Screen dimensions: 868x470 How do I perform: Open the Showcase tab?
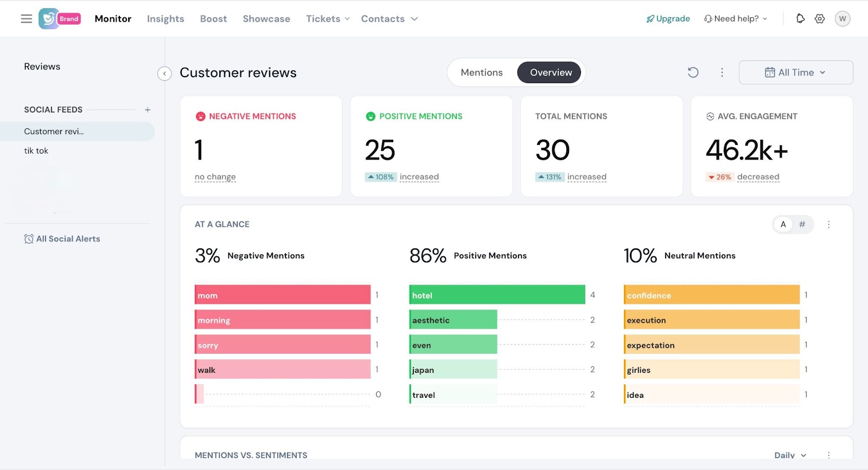(x=266, y=19)
